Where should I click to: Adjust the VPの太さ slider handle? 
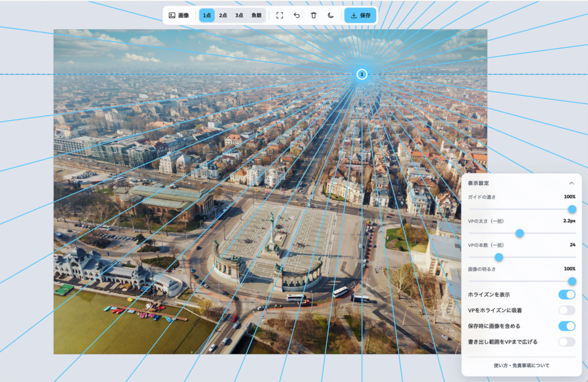pyautogui.click(x=519, y=233)
